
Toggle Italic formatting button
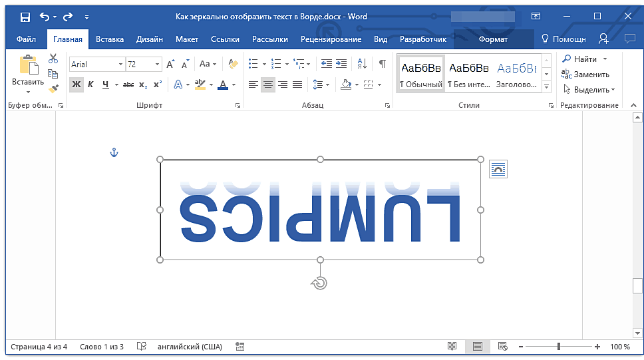[90, 85]
